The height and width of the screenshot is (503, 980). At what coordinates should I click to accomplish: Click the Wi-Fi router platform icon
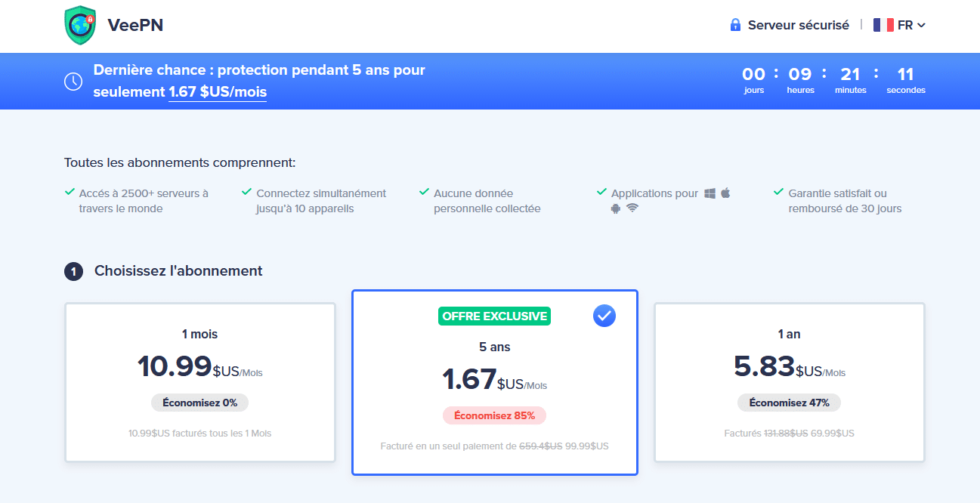tap(632, 208)
